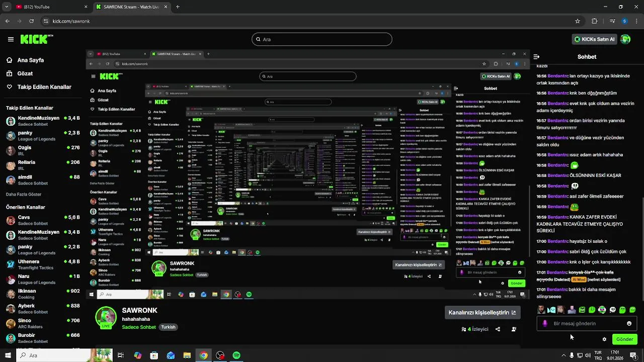Pick the cyan ghost quick emote
This screenshot has width=644, height=362.
click(551, 310)
